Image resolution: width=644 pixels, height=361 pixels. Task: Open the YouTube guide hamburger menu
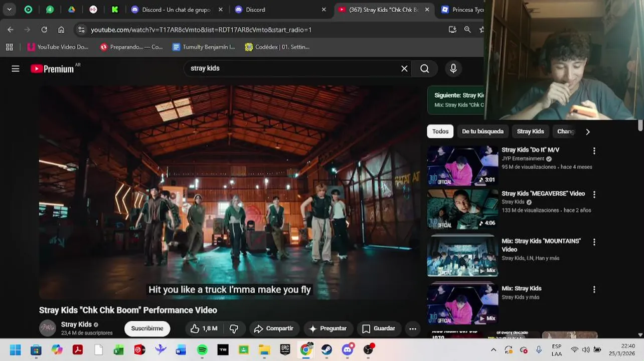click(x=16, y=69)
